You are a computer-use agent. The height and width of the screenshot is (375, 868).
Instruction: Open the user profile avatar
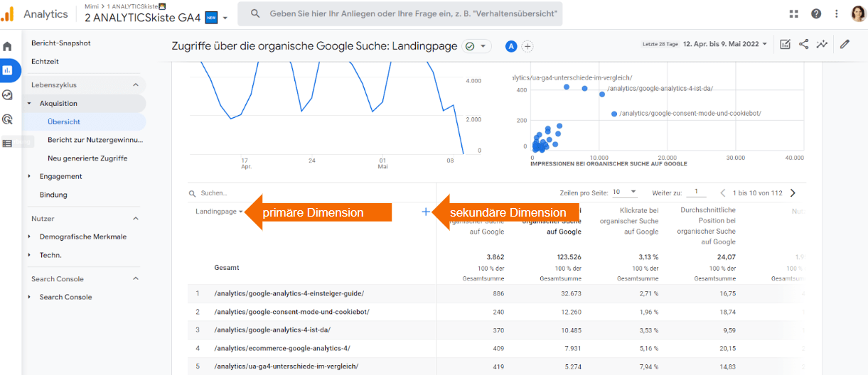pos(858,13)
